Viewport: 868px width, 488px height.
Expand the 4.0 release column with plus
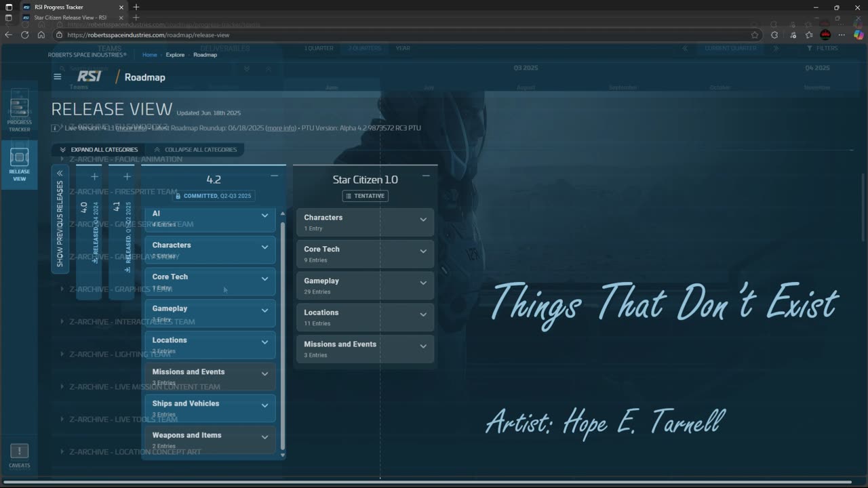94,176
